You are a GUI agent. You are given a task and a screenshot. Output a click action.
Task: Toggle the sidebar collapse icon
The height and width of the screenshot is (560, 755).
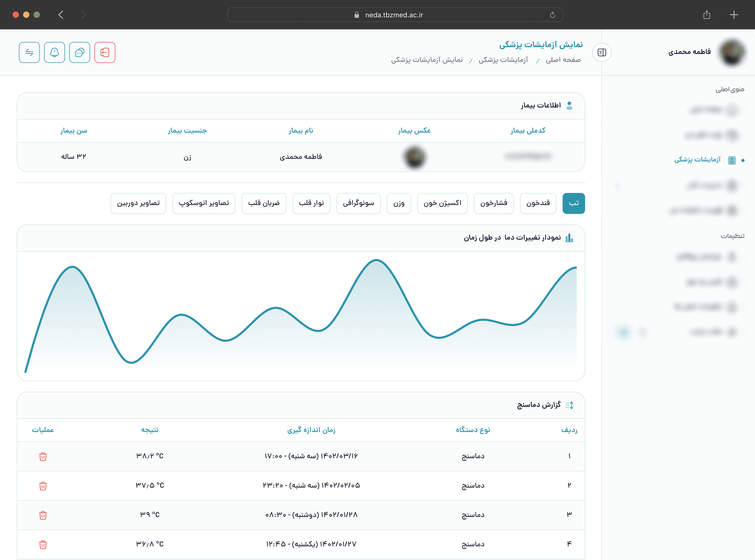tap(602, 52)
